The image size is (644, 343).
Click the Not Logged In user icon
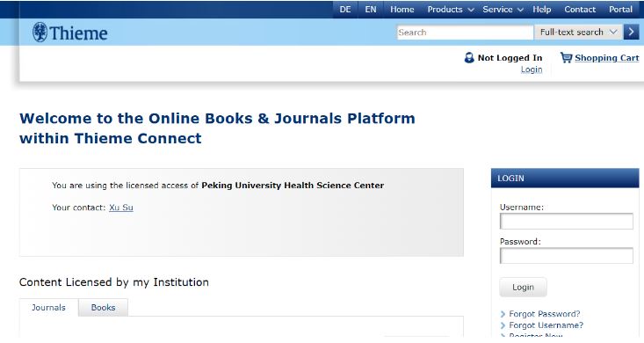(x=469, y=57)
